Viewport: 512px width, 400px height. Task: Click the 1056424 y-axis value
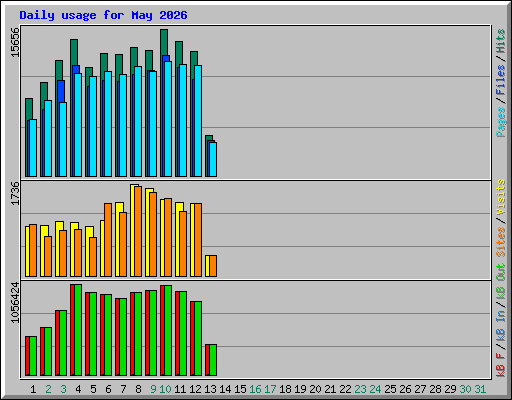(15, 302)
